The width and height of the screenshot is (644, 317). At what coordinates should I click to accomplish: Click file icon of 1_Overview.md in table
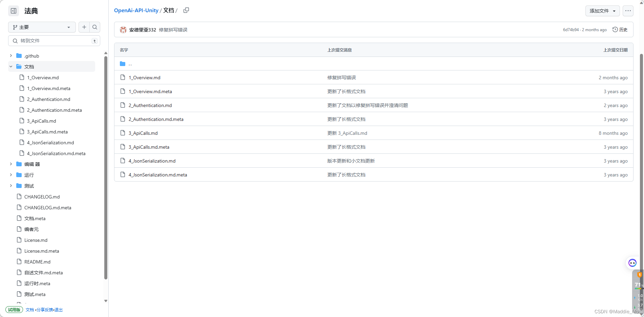[123, 78]
